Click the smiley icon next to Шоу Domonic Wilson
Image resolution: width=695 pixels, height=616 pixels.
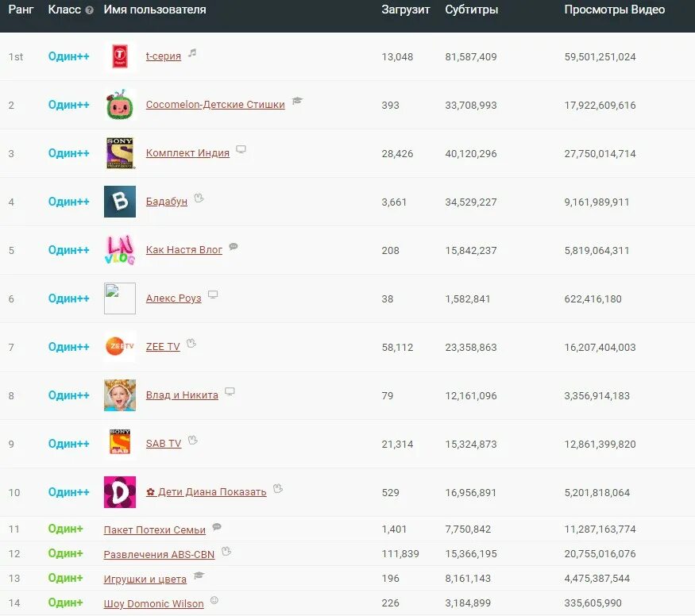point(214,600)
